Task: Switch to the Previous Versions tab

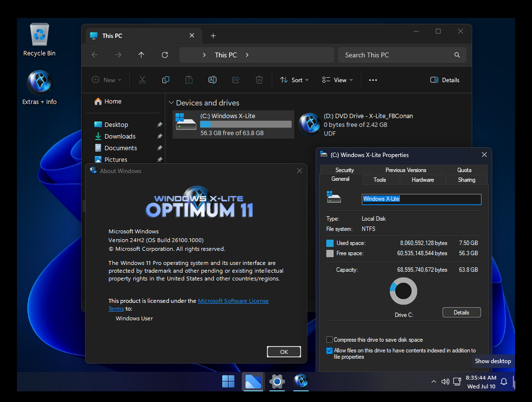Action: (x=405, y=170)
